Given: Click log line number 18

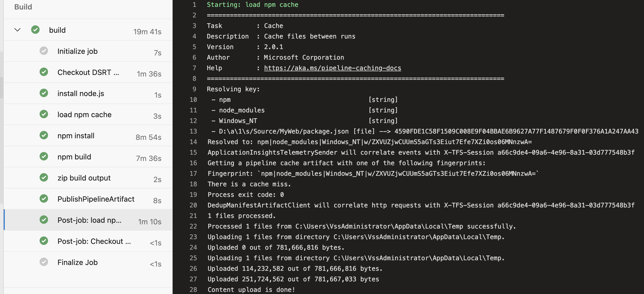Looking at the screenshot, I should pos(193,184).
